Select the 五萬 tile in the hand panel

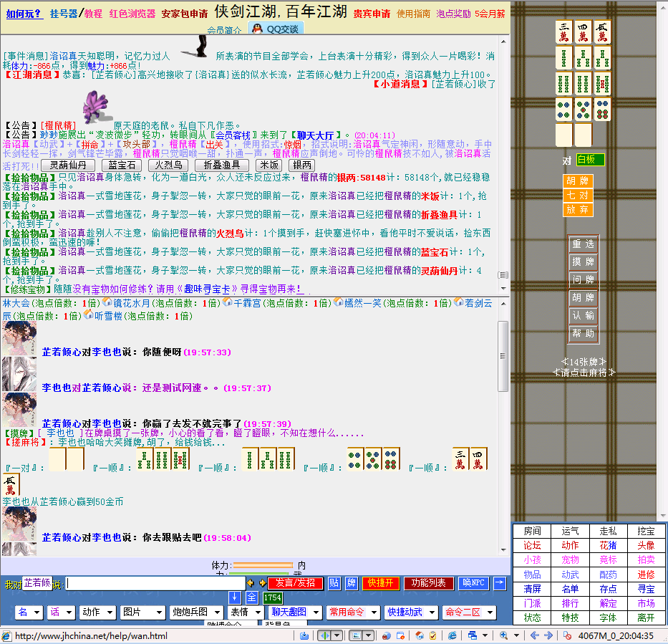pyautogui.click(x=602, y=32)
